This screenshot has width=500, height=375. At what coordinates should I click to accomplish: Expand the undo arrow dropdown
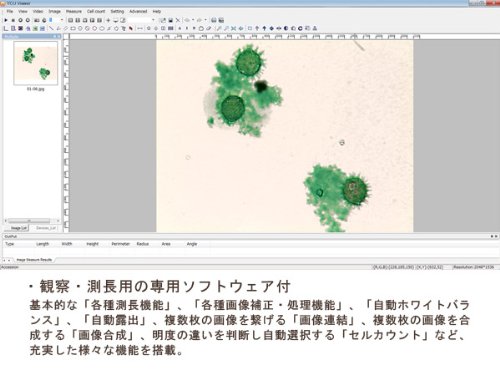[x=193, y=20]
